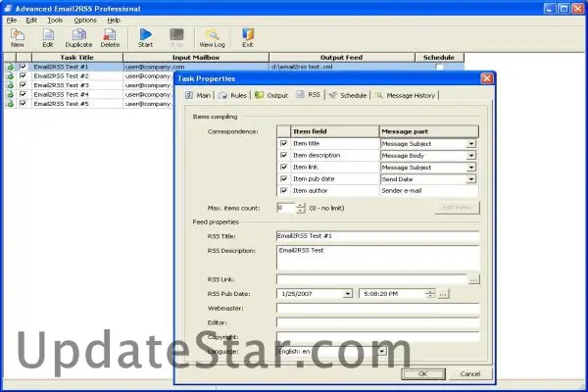Toggle checkbox for Email2RSS Test #3 task
The width and height of the screenshot is (588, 392).
click(x=24, y=85)
